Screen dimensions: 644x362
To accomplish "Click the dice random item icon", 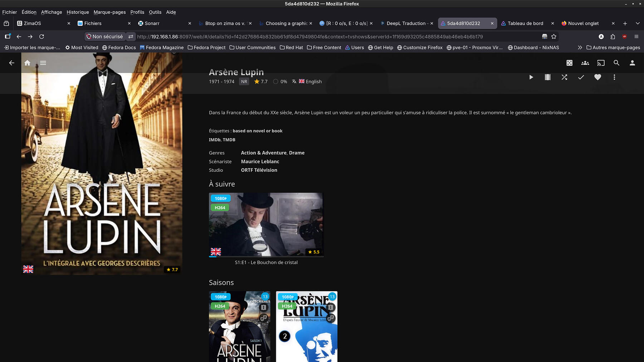I will click(x=570, y=63).
